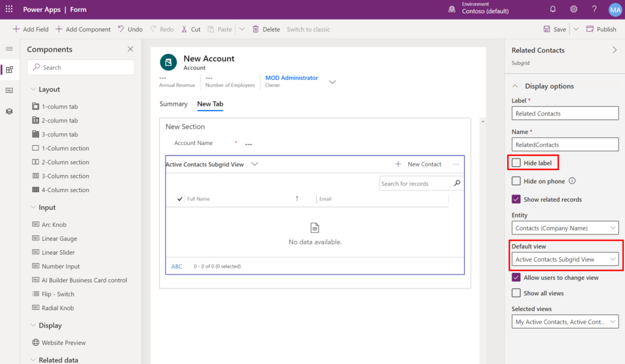This screenshot has width=625, height=364.
Task: Select the Website Preview component
Action: 59,343
